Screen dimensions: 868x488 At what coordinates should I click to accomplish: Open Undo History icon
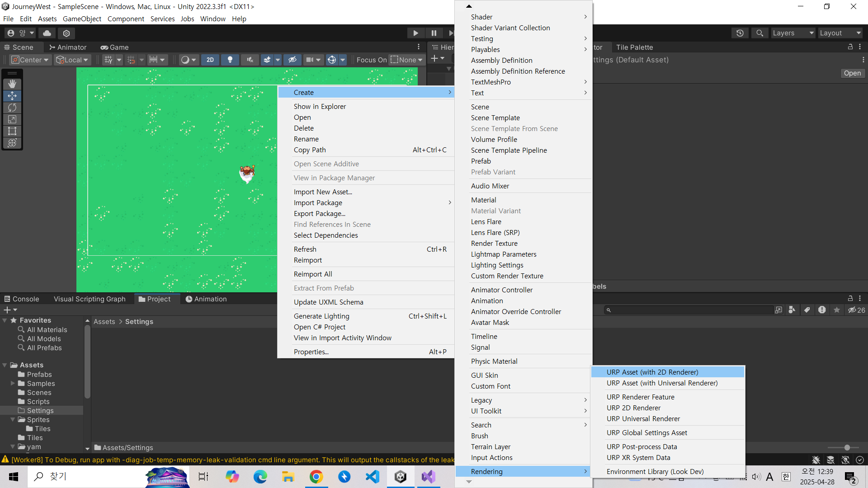tap(740, 33)
